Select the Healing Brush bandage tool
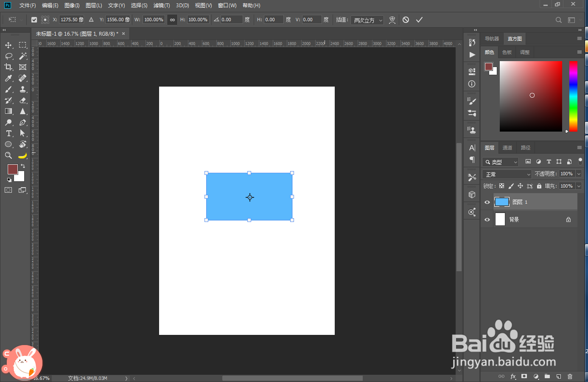588x382 pixels. [23, 78]
